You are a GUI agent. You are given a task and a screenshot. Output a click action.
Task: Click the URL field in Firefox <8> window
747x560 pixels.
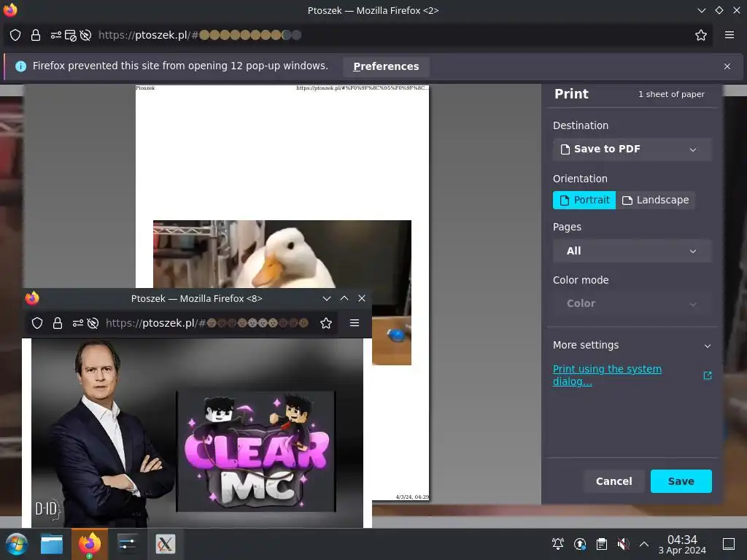[x=206, y=323]
